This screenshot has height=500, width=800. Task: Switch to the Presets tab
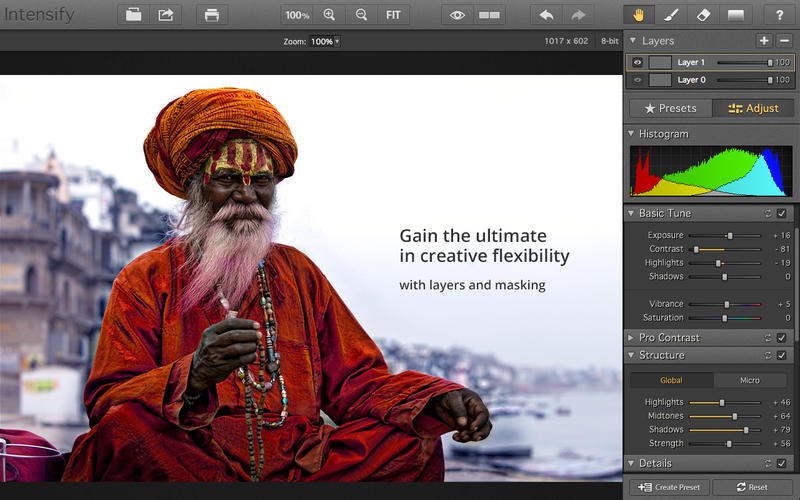670,108
